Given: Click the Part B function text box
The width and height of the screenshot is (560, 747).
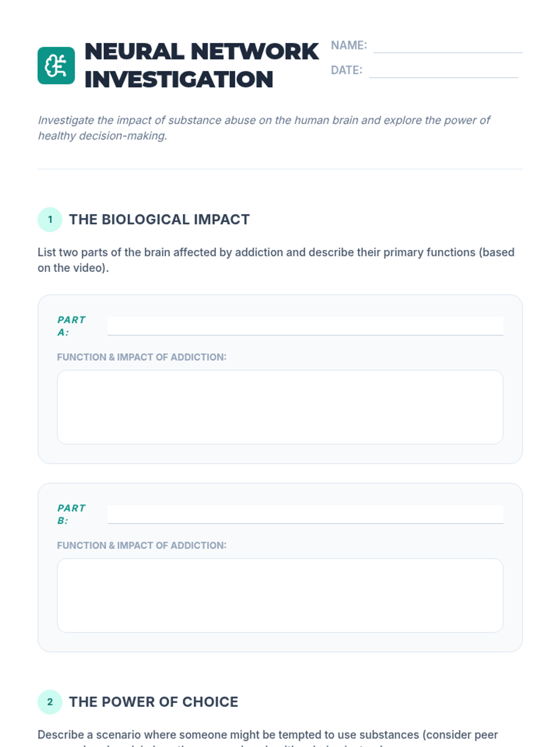Looking at the screenshot, I should (280, 595).
